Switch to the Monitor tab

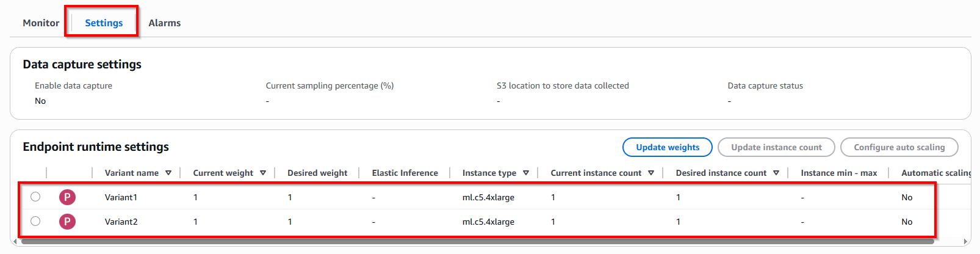41,23
